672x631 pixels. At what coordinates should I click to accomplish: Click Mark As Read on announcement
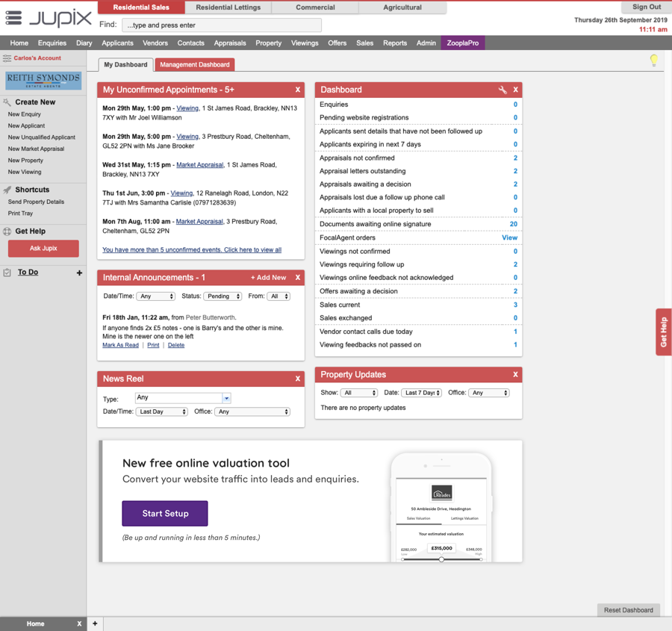click(120, 345)
